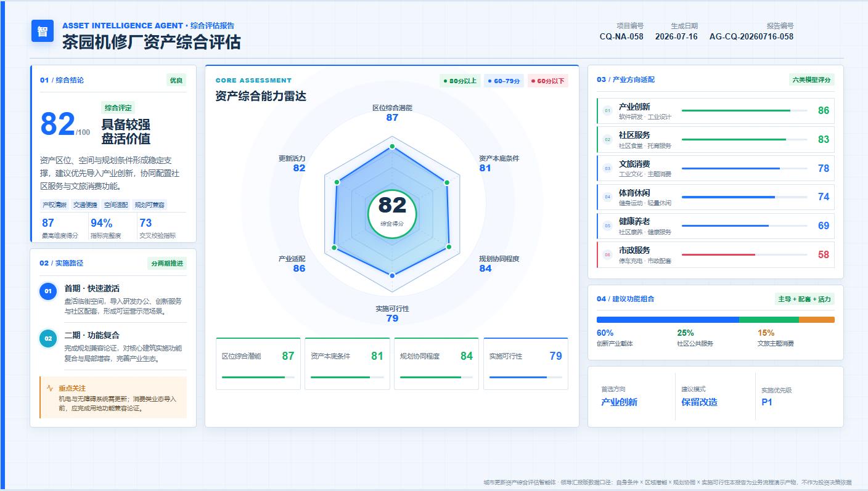Click the 03 badge in the 文旅消费 row
The image size is (868, 491).
607,168
